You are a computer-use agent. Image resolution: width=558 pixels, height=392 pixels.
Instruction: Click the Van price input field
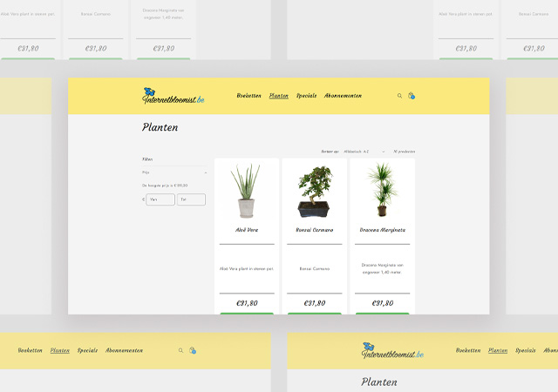pyautogui.click(x=160, y=199)
